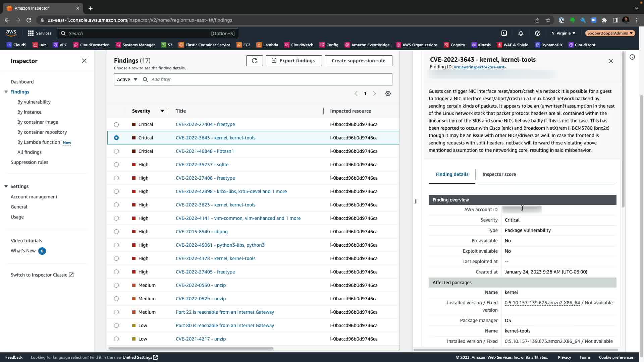Collapse the Inspector navigation sidebar
The height and width of the screenshot is (362, 644).
(x=84, y=61)
